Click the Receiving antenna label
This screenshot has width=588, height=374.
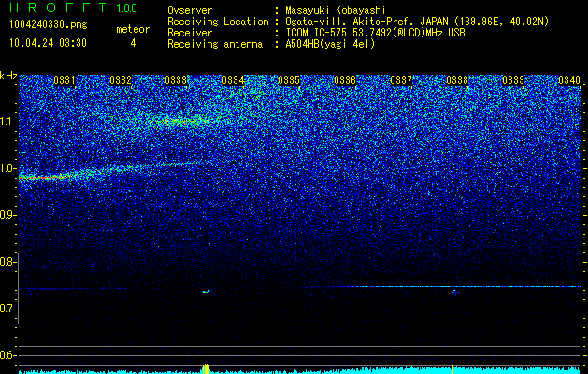(x=215, y=44)
